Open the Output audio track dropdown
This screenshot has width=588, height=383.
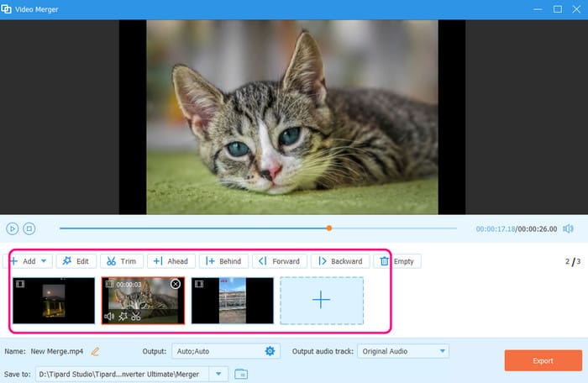click(x=403, y=351)
